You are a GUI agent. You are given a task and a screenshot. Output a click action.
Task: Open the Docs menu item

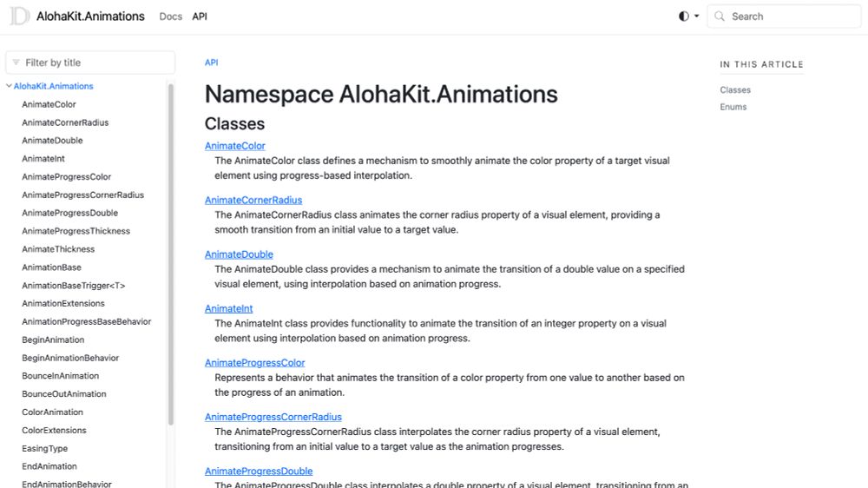pos(170,16)
